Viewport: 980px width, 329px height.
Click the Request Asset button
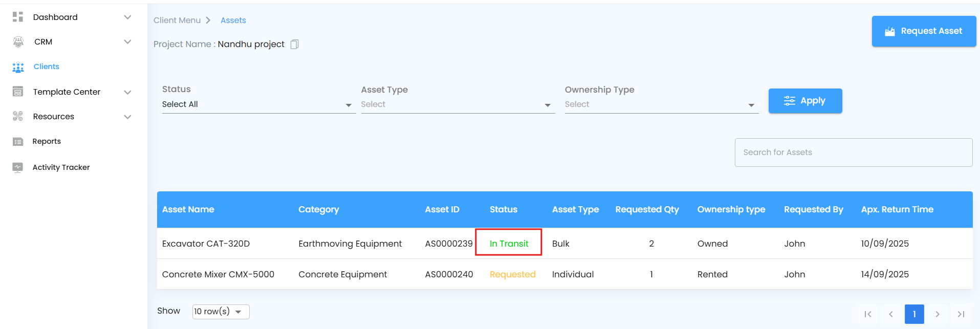point(924,31)
